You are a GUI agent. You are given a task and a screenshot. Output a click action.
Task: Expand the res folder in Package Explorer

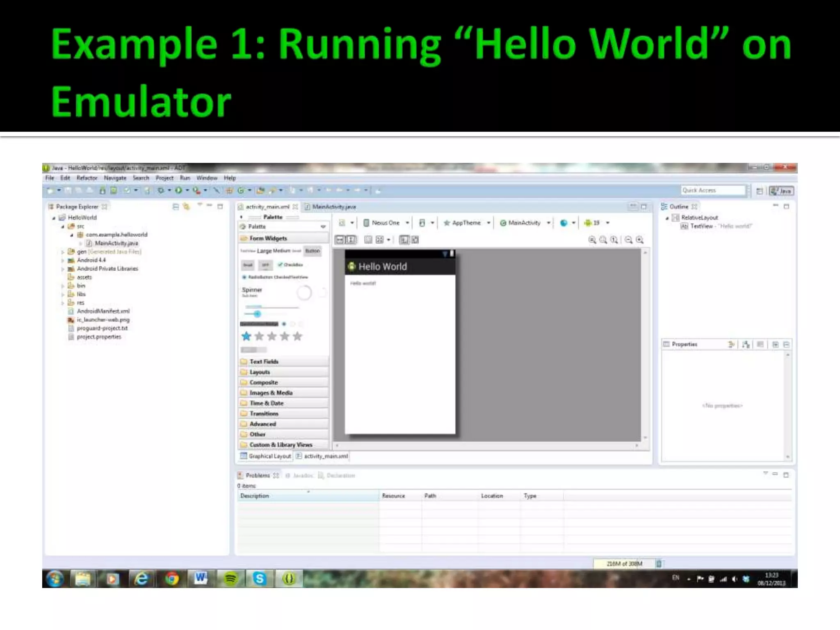pos(63,303)
